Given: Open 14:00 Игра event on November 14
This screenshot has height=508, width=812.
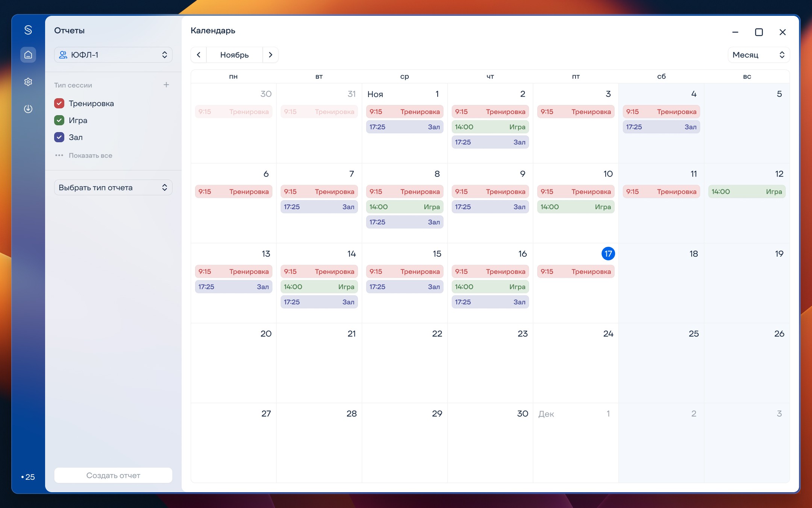Looking at the screenshot, I should click(x=319, y=287).
